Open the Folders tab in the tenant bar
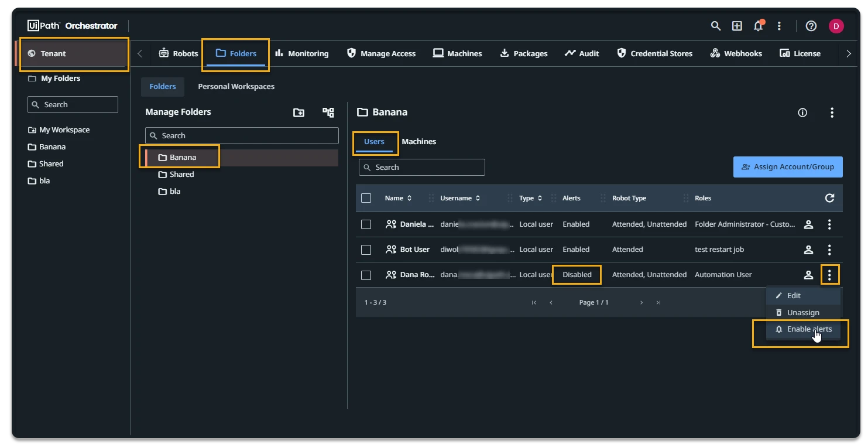 236,53
